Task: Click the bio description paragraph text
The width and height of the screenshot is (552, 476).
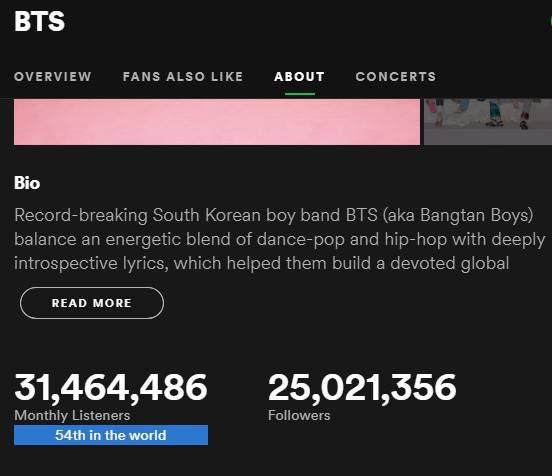Action: 280,239
